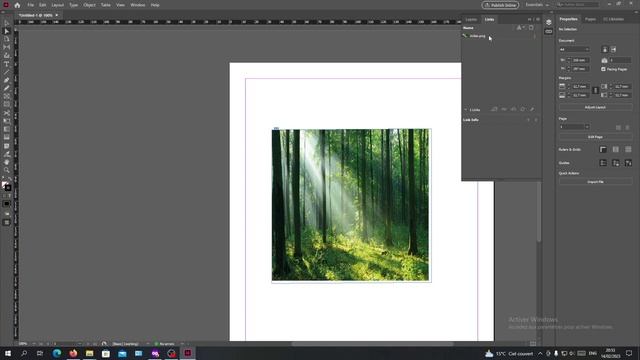Open the Layers panel dock icon
Image resolution: width=640 pixels, height=360 pixels.
(x=549, y=22)
